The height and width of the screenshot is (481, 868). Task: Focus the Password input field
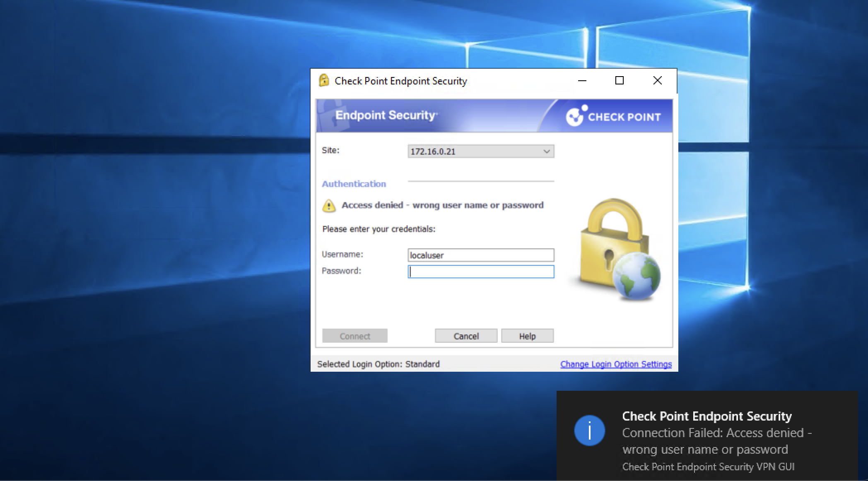click(x=480, y=272)
